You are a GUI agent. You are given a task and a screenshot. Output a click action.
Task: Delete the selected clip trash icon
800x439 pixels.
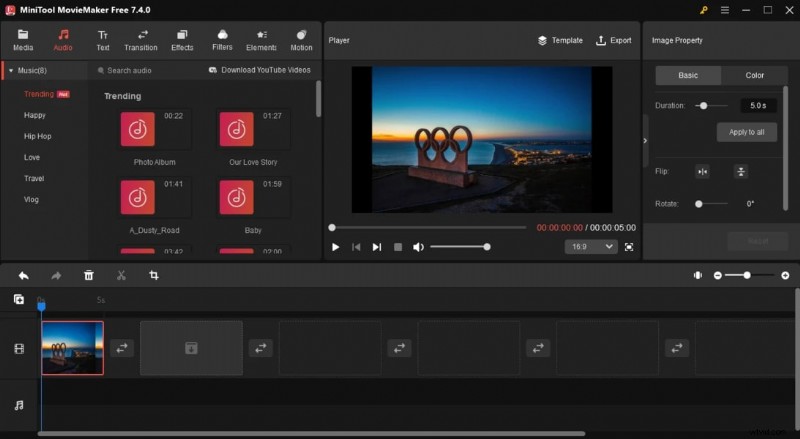pyautogui.click(x=89, y=276)
